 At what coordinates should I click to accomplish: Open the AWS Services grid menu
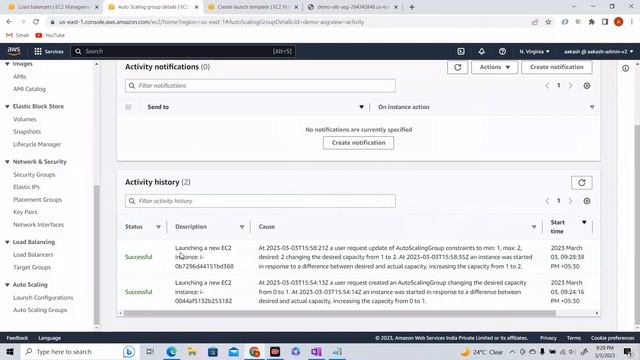pos(49,51)
